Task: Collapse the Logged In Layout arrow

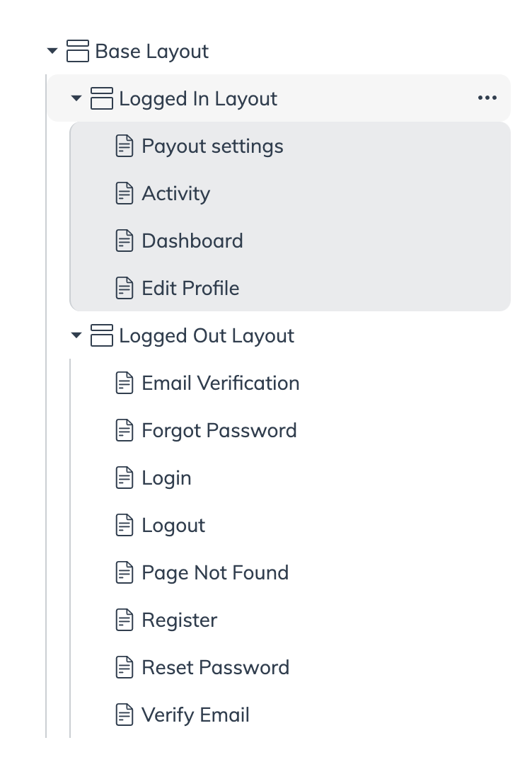Action: [x=76, y=98]
